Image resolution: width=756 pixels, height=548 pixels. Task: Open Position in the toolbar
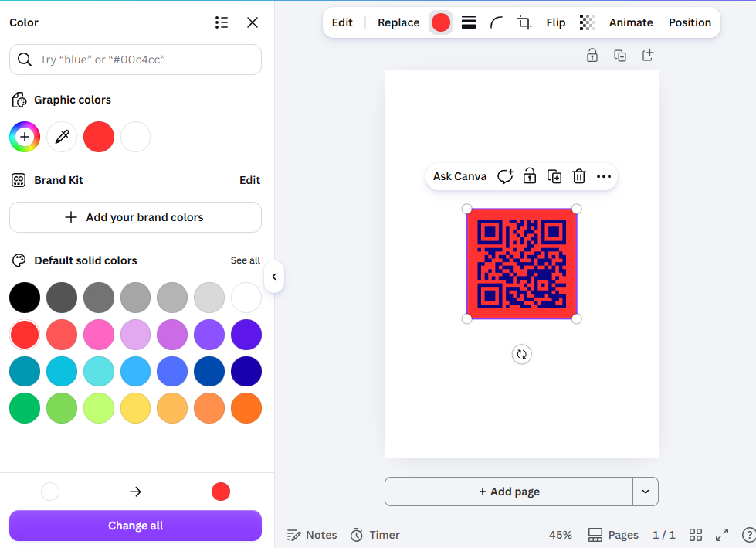pos(690,22)
